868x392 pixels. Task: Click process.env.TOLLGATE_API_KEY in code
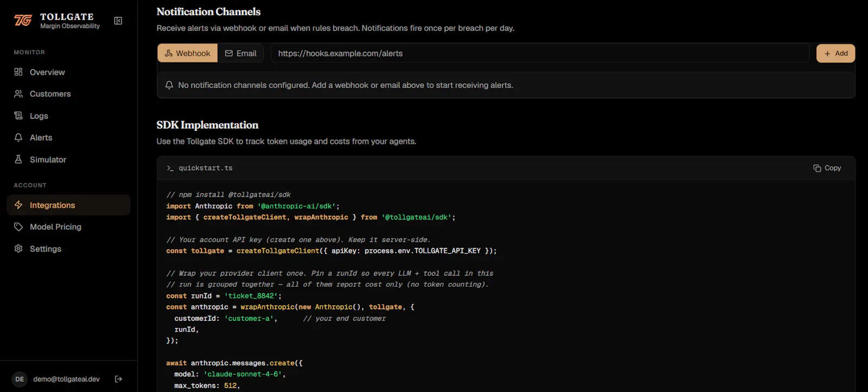(423, 251)
